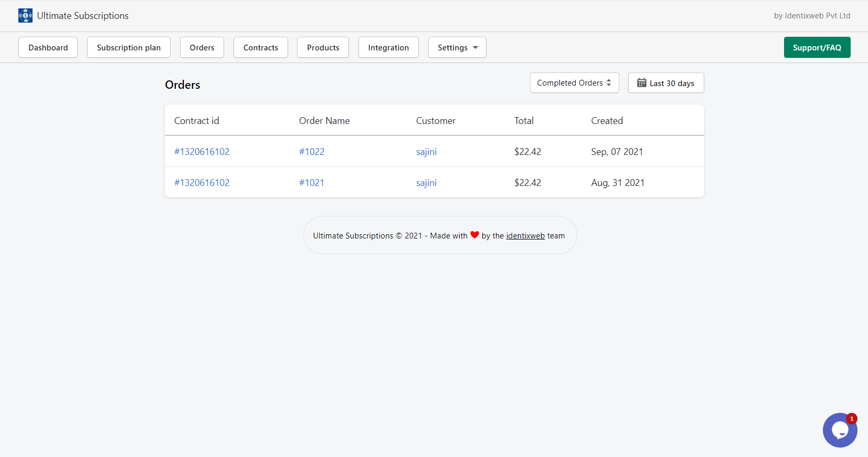Click the Aug, 31 2021 created date
This screenshot has height=457, width=868.
coord(618,183)
